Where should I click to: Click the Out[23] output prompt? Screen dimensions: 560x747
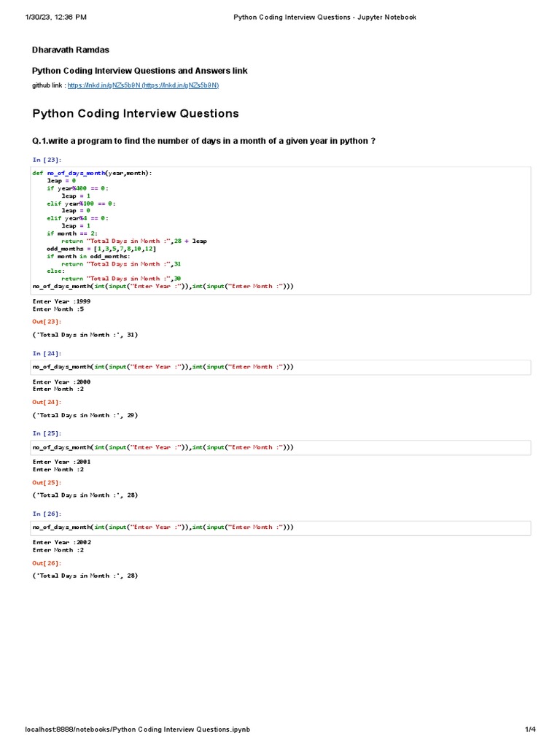point(47,321)
